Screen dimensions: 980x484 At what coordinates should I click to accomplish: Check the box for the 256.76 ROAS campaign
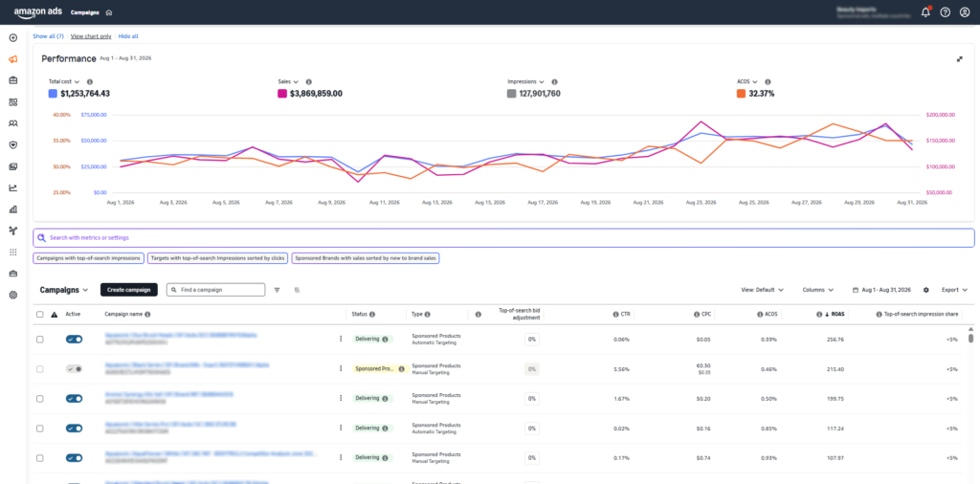pos(40,340)
